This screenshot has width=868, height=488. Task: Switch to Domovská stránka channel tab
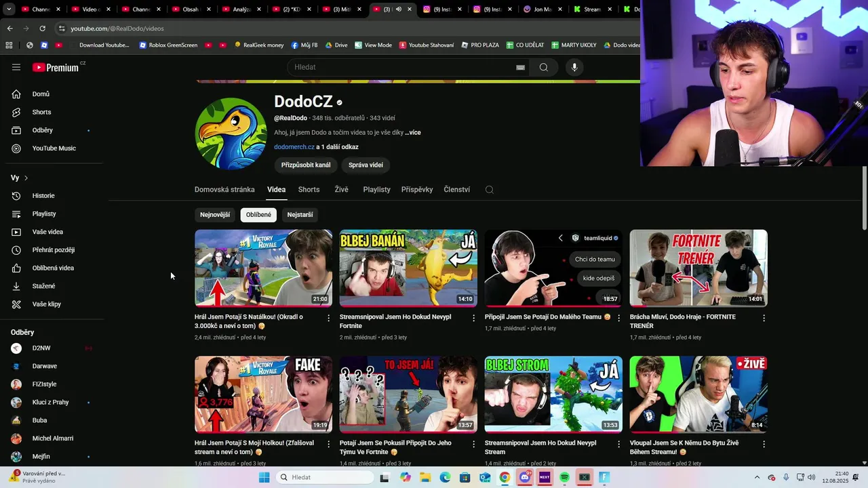point(224,190)
